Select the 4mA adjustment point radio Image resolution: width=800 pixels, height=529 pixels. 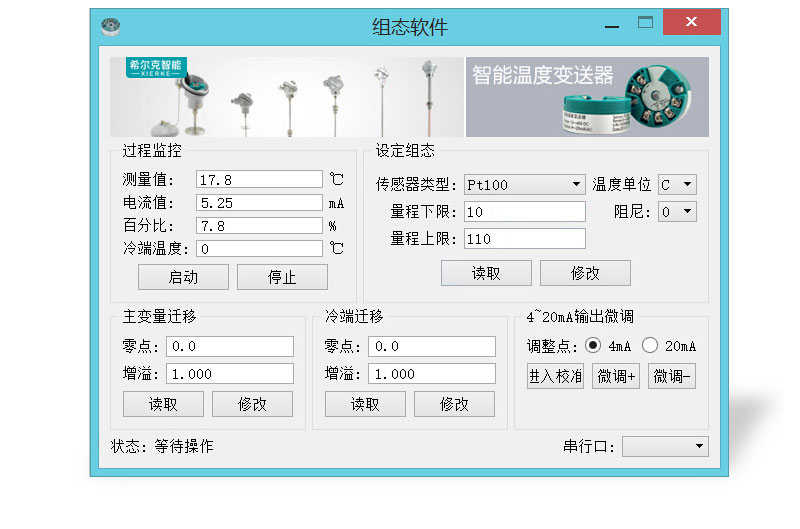click(592, 345)
